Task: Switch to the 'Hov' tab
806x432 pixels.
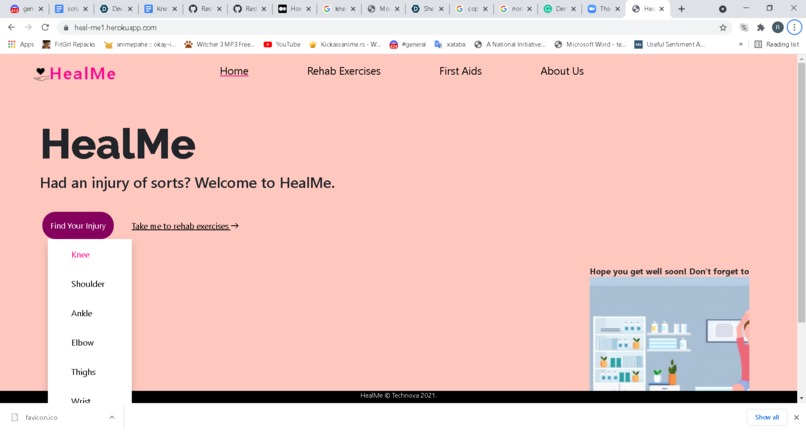Action: pyautogui.click(x=295, y=9)
